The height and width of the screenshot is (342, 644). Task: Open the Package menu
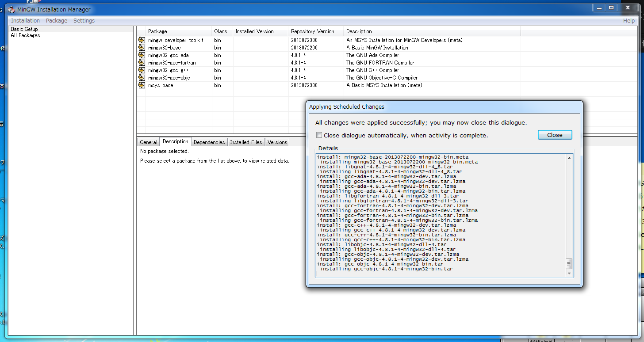[x=57, y=21]
